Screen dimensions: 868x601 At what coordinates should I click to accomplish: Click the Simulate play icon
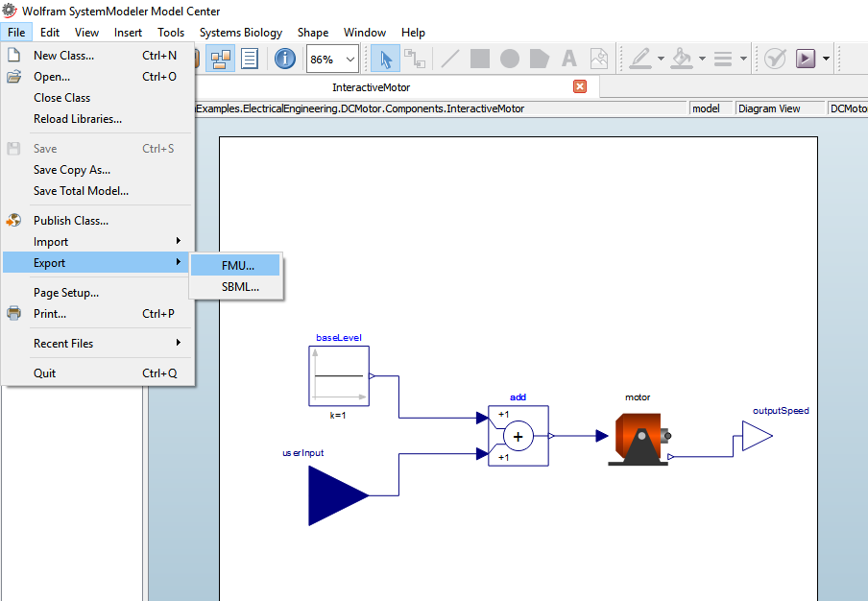point(806,59)
